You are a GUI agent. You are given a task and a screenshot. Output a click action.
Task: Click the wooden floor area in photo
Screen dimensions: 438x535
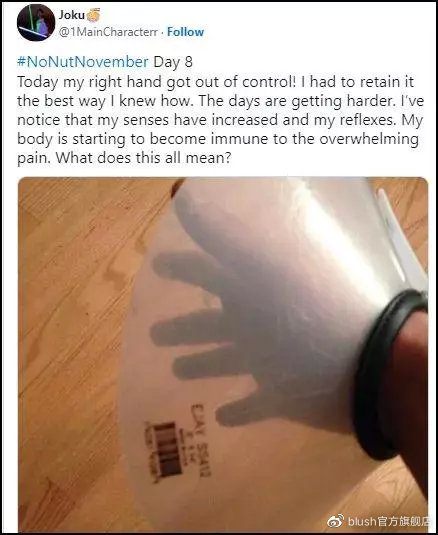[x=68, y=341]
